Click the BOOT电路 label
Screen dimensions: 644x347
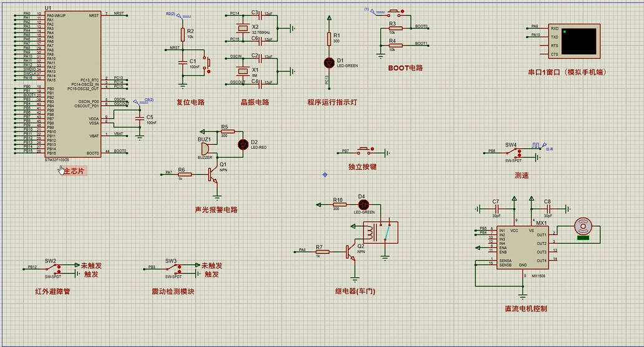405,68
